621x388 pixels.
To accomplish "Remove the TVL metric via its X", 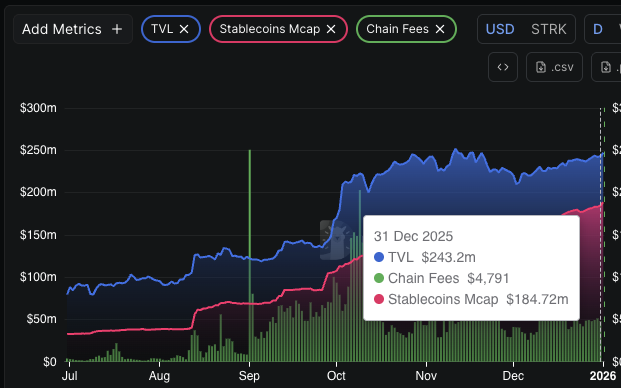I will point(184,29).
